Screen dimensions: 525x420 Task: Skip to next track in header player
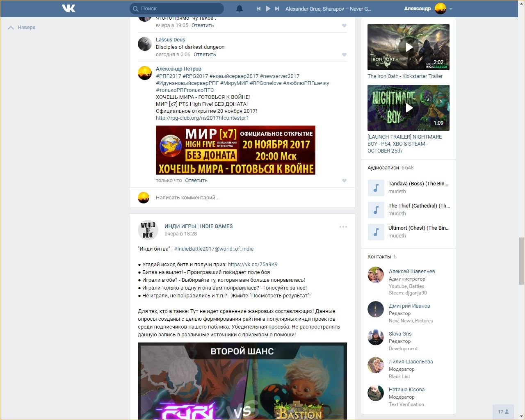click(x=277, y=9)
